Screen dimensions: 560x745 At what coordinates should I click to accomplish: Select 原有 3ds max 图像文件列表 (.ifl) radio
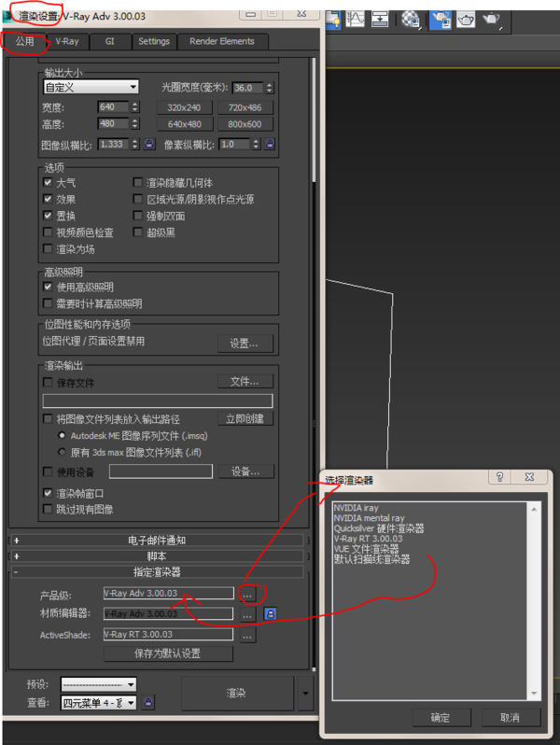[x=62, y=452]
